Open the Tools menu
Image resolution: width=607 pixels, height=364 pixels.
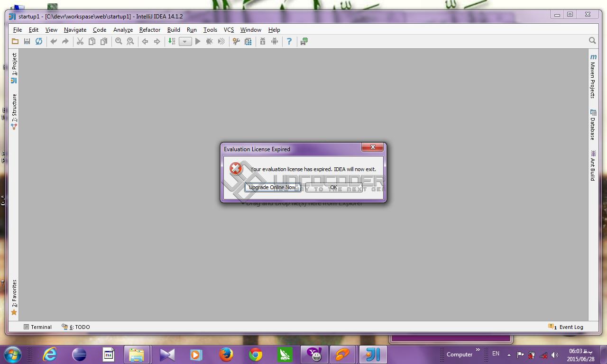[210, 29]
